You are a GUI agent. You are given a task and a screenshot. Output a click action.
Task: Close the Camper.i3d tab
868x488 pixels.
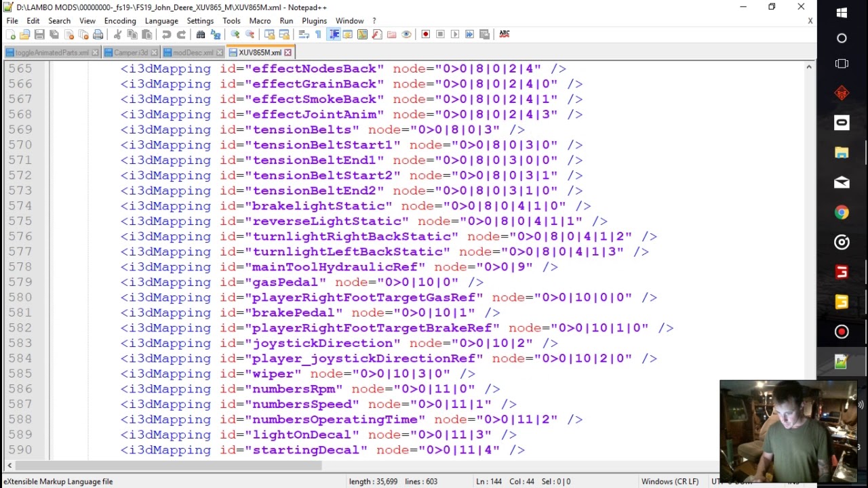coord(155,52)
